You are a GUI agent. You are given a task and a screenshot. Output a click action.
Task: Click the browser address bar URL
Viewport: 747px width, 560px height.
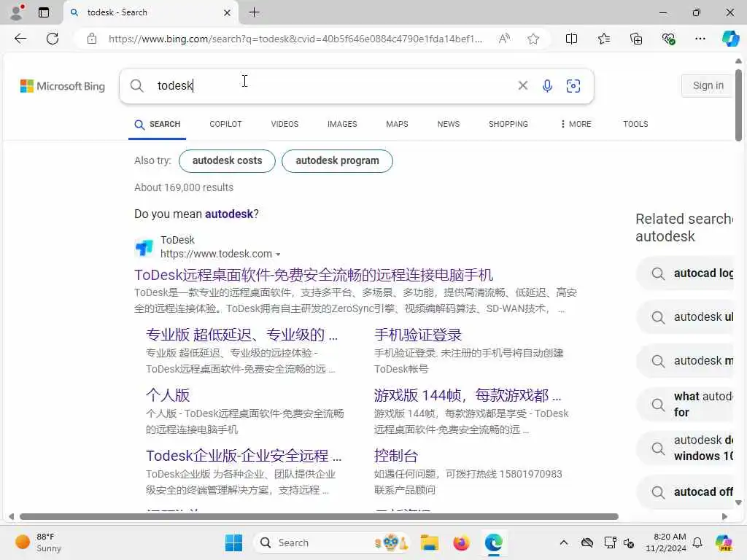[x=295, y=39]
